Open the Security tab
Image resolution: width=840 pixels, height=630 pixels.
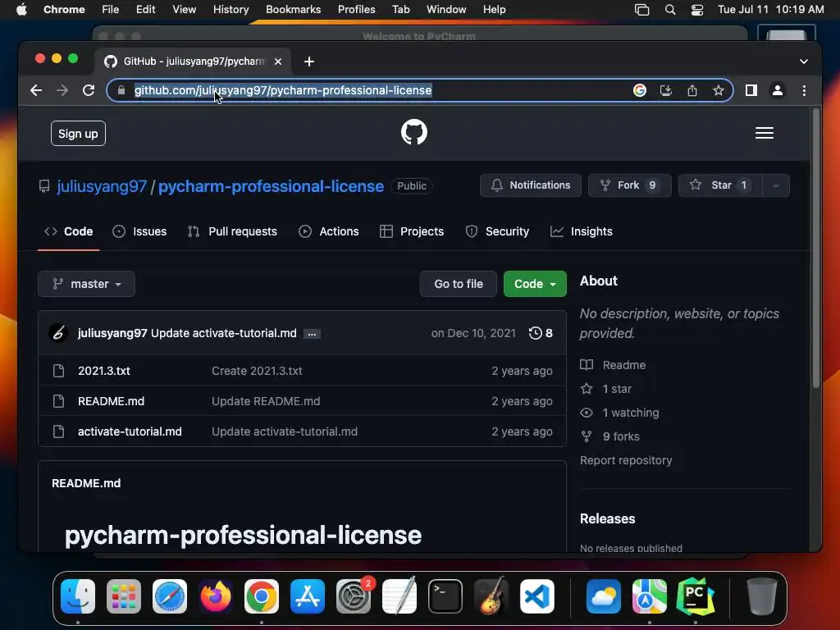(497, 231)
